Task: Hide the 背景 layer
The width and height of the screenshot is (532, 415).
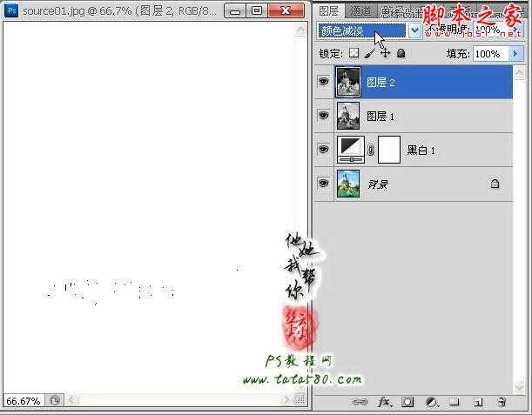Action: pos(324,183)
